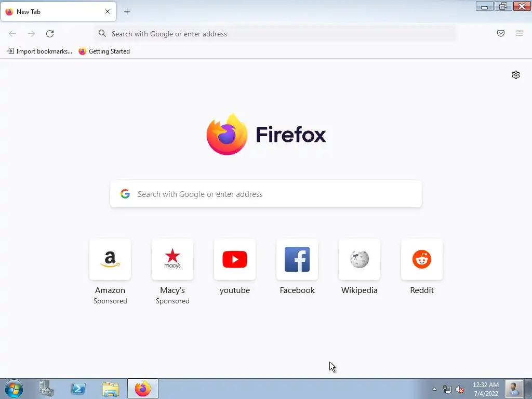Image resolution: width=532 pixels, height=399 pixels.
Task: Minimize the Firefox window
Action: [485, 6]
